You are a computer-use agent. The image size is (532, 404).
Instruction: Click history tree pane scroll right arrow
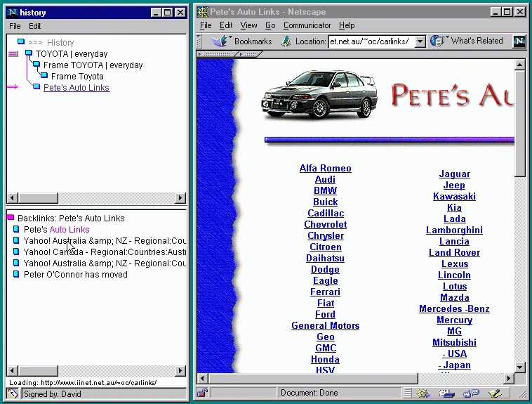pyautogui.click(x=180, y=197)
